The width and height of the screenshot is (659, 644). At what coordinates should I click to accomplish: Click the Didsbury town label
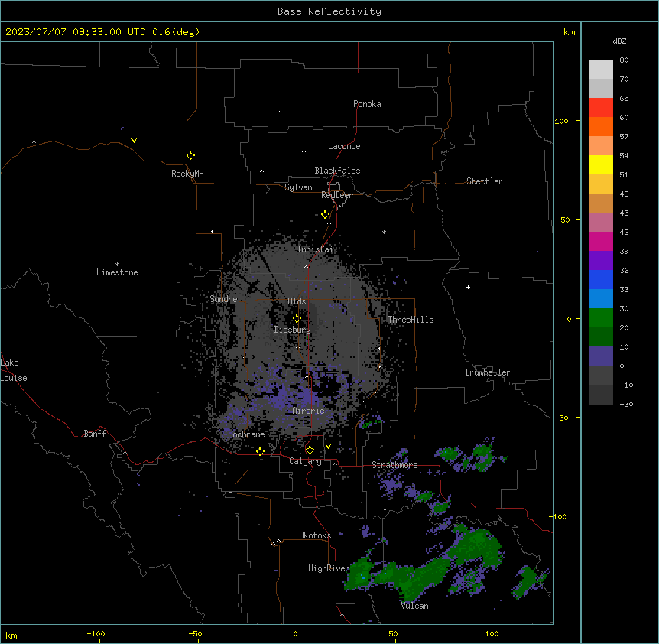click(x=293, y=330)
